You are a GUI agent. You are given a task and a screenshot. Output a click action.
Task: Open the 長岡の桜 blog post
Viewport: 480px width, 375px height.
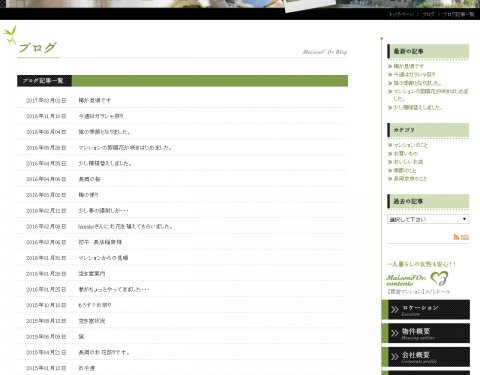click(x=89, y=179)
